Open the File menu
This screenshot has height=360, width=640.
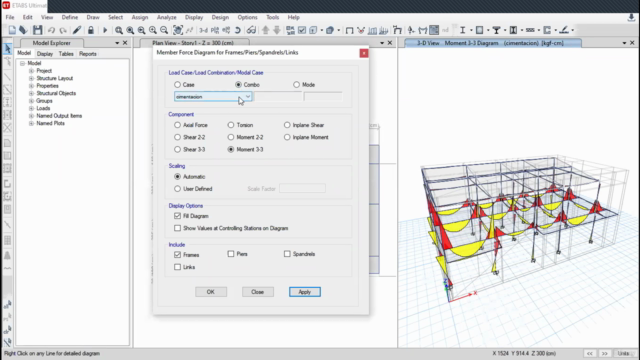click(10, 18)
